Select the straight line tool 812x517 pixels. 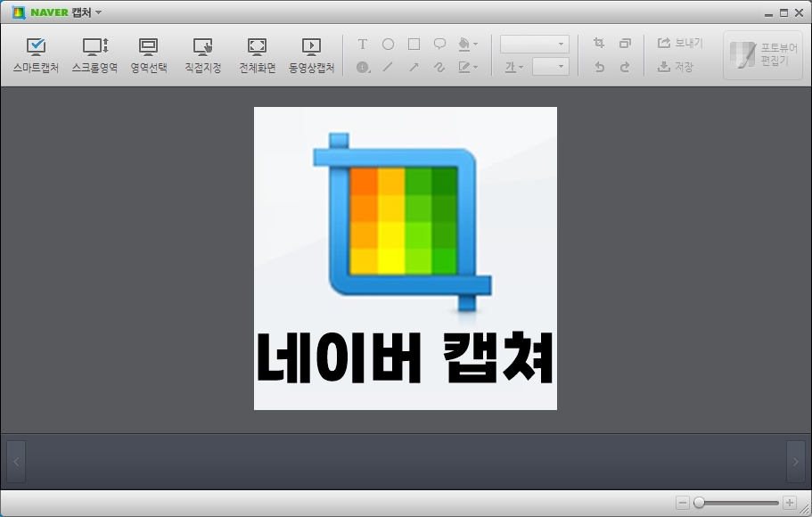[x=388, y=68]
